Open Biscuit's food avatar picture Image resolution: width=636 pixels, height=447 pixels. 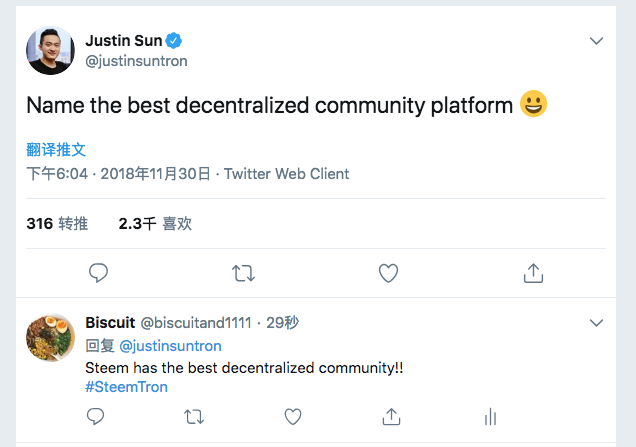50,337
